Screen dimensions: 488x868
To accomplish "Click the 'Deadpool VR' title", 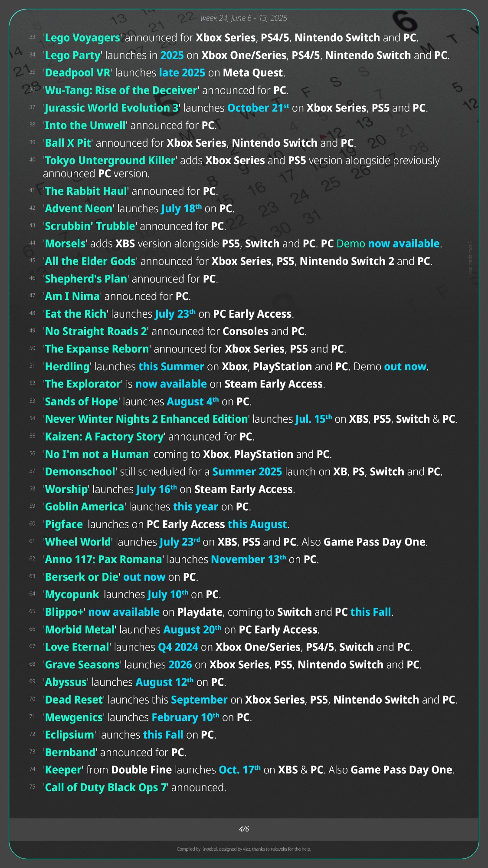I will tap(78, 73).
